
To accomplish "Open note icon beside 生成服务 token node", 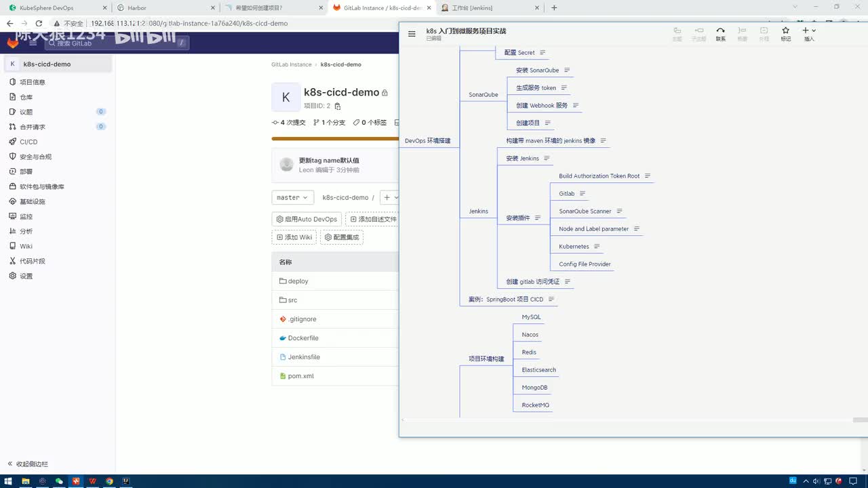I will tap(564, 88).
